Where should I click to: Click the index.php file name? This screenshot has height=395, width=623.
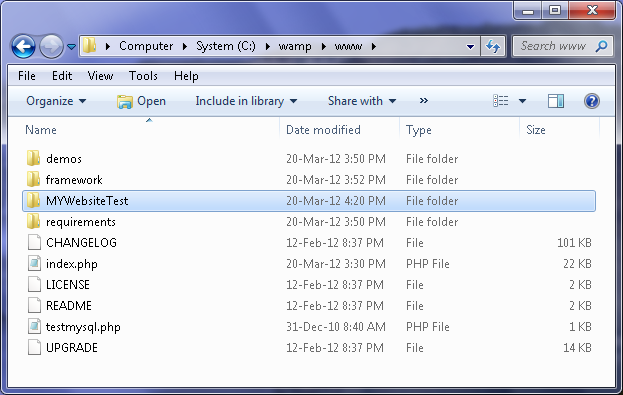(72, 264)
